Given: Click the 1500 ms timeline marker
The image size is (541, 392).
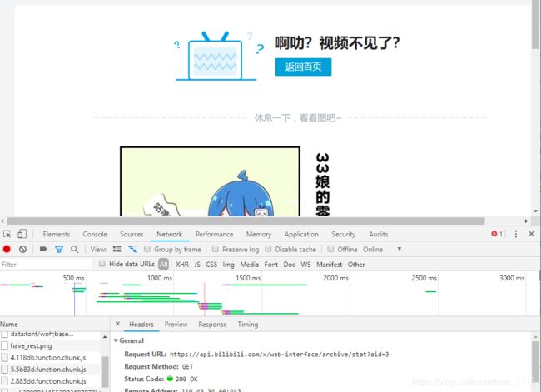Looking at the screenshot, I should [248, 278].
